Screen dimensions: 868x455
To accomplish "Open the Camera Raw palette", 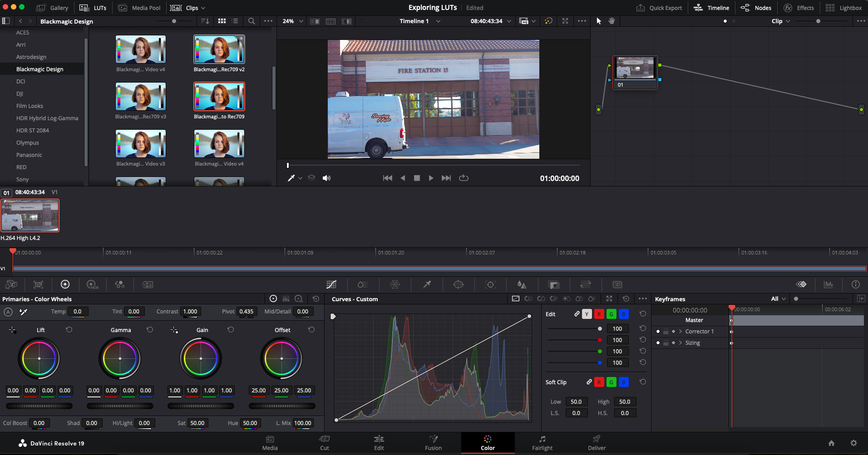I will click(11, 284).
